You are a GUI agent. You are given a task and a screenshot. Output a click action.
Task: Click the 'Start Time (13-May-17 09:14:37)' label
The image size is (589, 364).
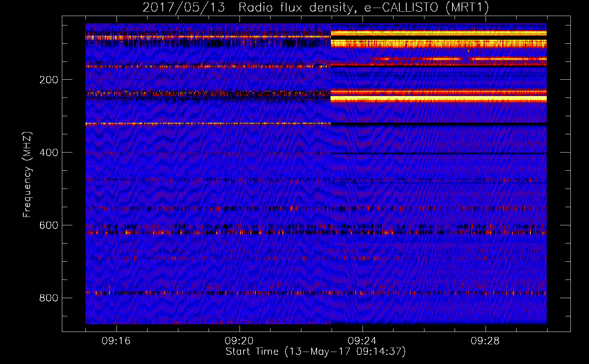click(x=316, y=352)
